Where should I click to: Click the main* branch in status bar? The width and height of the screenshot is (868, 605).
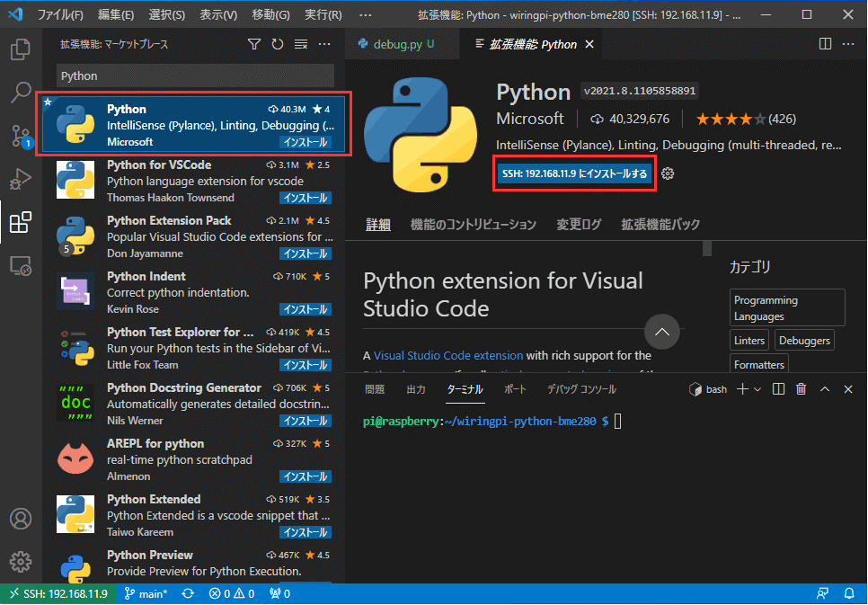coord(146,594)
